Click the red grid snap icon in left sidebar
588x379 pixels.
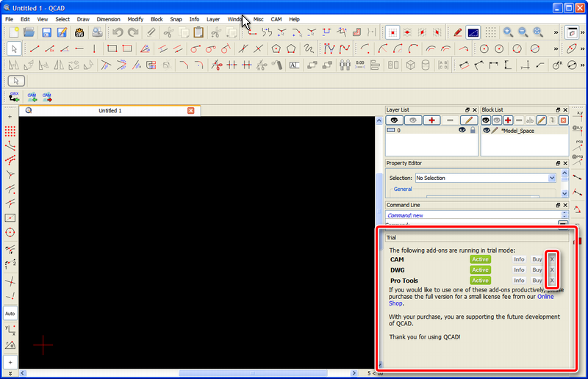point(10,131)
